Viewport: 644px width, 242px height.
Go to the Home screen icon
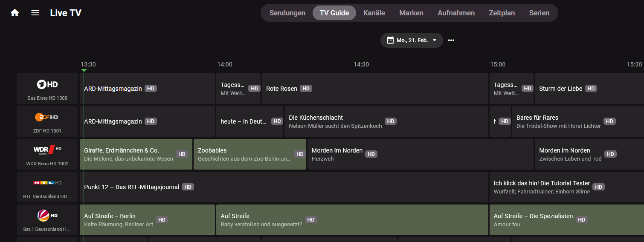coord(15,13)
